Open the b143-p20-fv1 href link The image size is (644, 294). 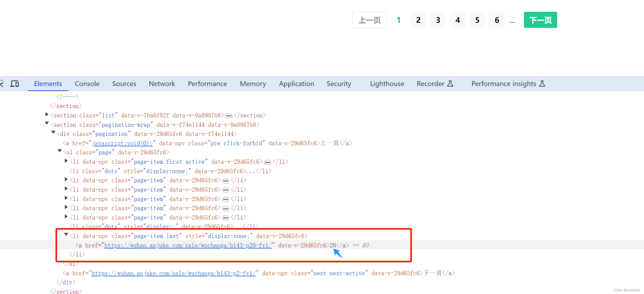(x=188, y=245)
